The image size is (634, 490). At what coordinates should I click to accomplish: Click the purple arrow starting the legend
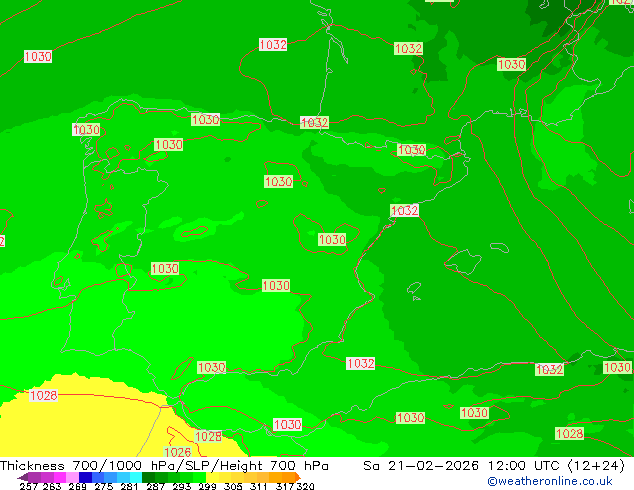click(x=23, y=477)
